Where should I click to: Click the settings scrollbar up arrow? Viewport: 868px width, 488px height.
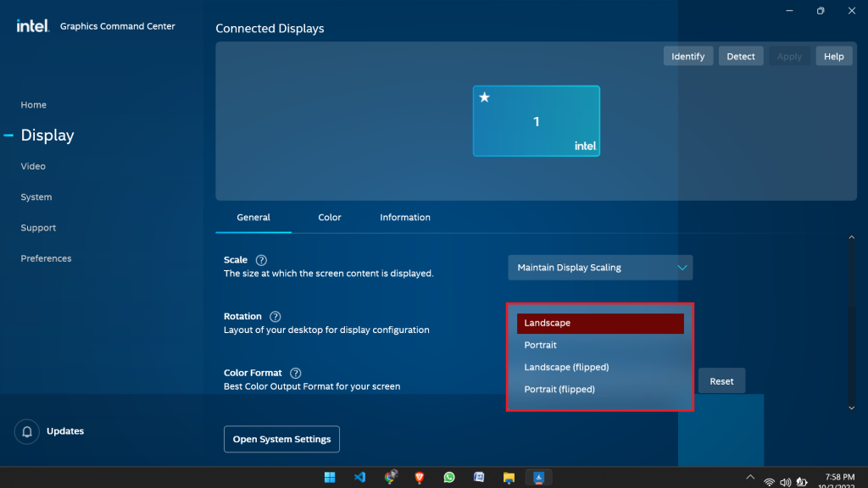[851, 237]
